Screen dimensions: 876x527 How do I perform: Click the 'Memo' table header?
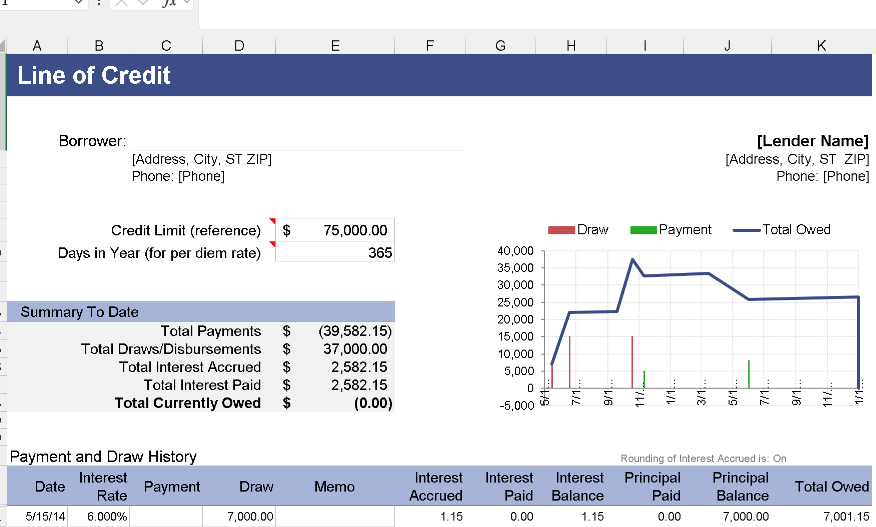tap(334, 487)
